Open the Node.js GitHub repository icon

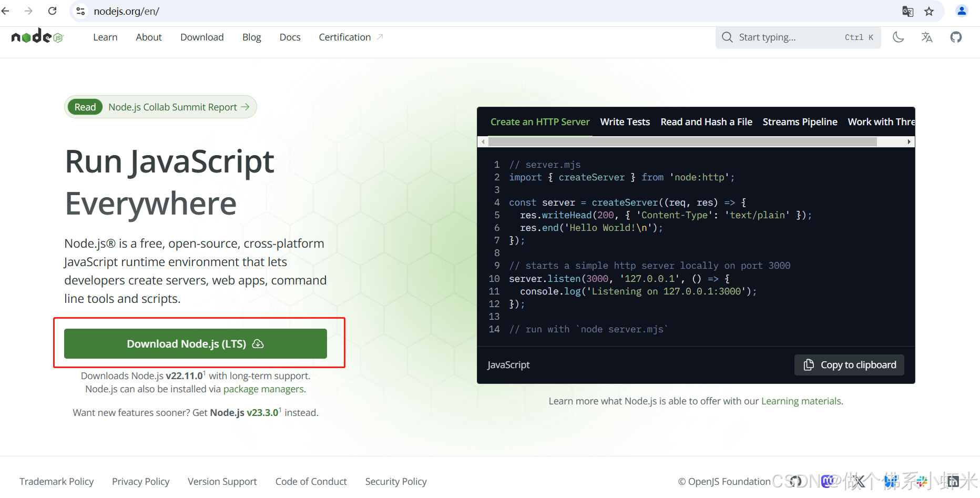[956, 37]
